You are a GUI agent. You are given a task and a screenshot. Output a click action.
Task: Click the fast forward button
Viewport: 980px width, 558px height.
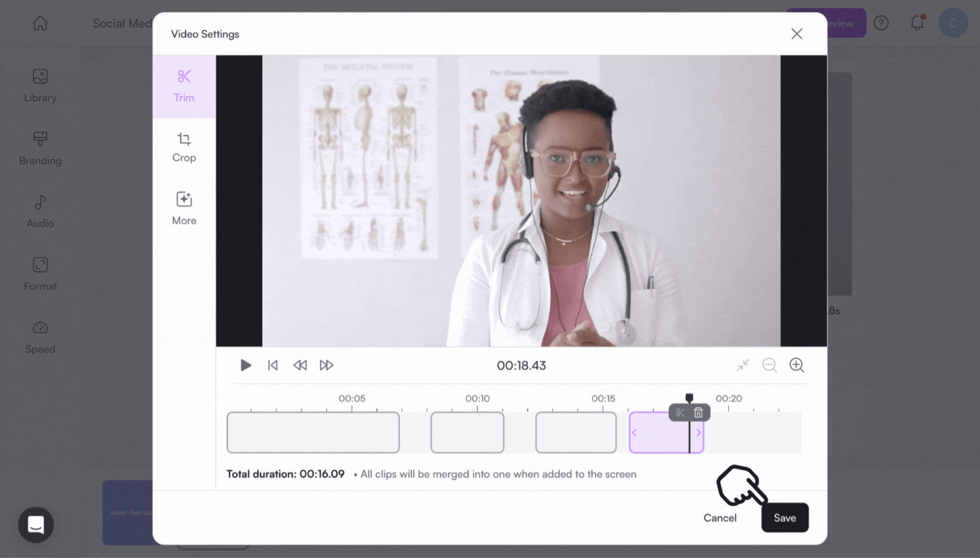click(327, 365)
